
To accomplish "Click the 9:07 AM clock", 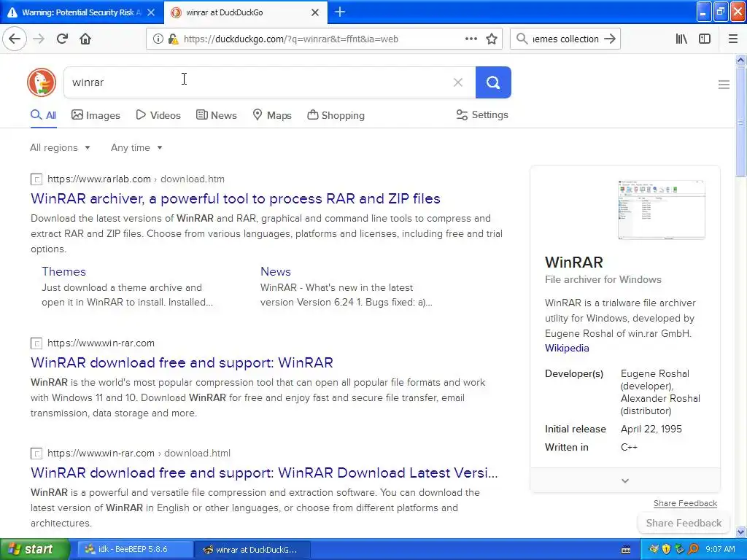I will coord(720,549).
